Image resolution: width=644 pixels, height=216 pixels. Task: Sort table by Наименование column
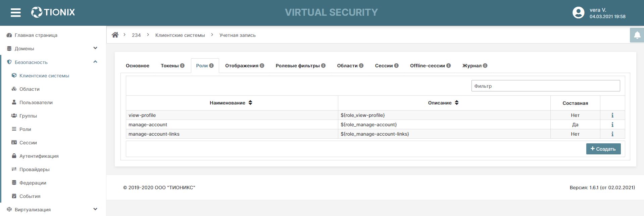click(250, 103)
